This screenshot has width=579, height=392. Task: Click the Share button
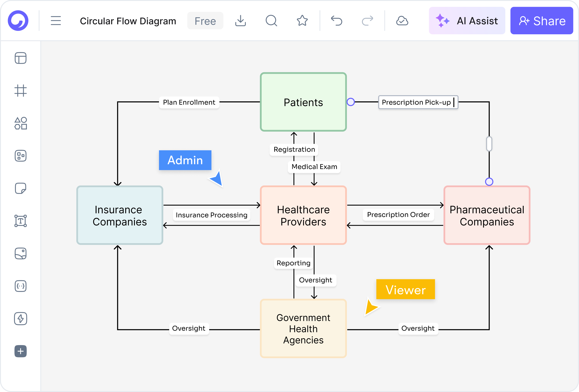click(542, 21)
